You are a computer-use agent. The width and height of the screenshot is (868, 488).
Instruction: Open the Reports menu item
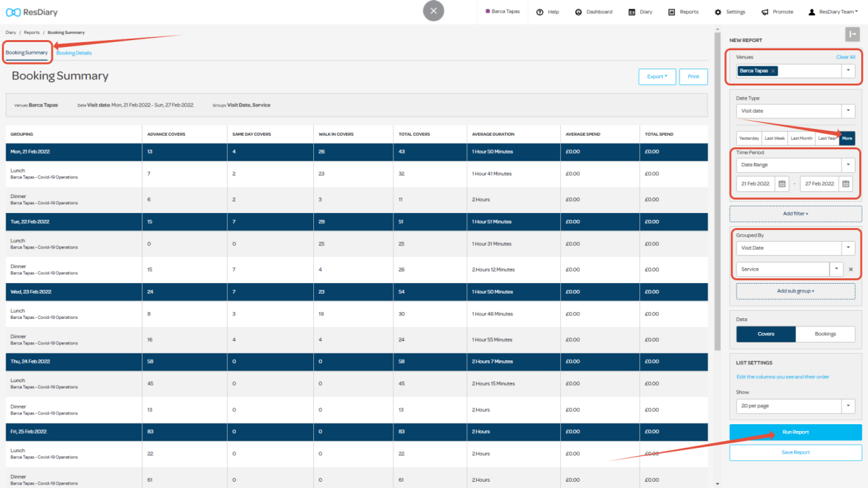click(x=683, y=12)
